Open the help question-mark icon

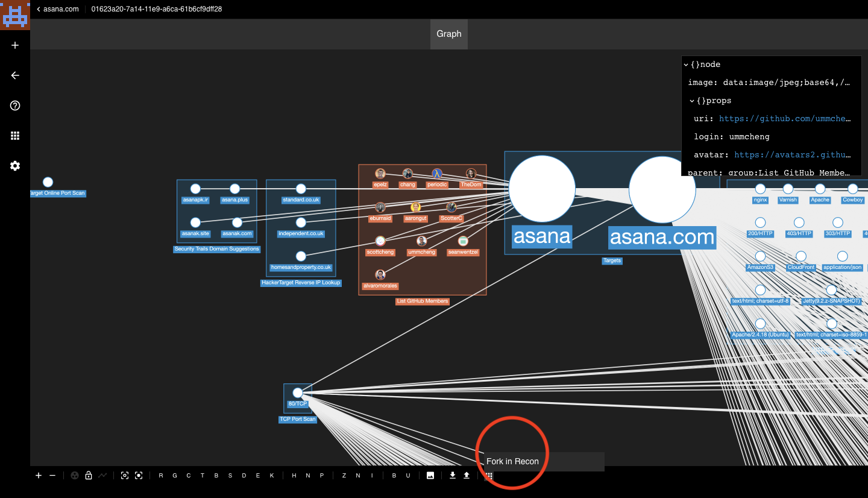[15, 106]
